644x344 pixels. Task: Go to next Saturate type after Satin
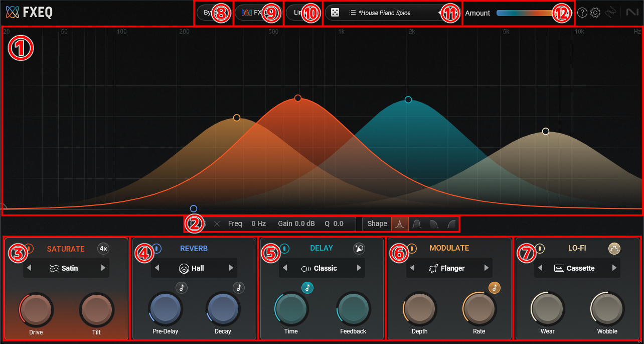pos(103,268)
